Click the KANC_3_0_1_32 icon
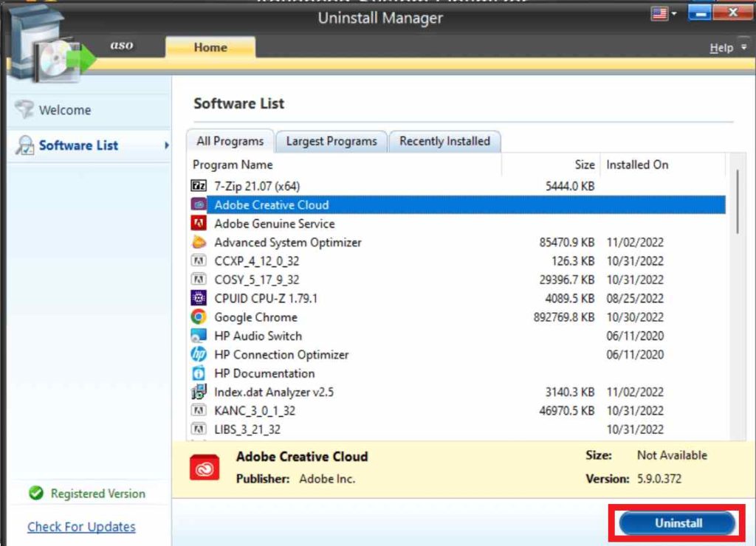The height and width of the screenshot is (546, 756). [x=199, y=410]
